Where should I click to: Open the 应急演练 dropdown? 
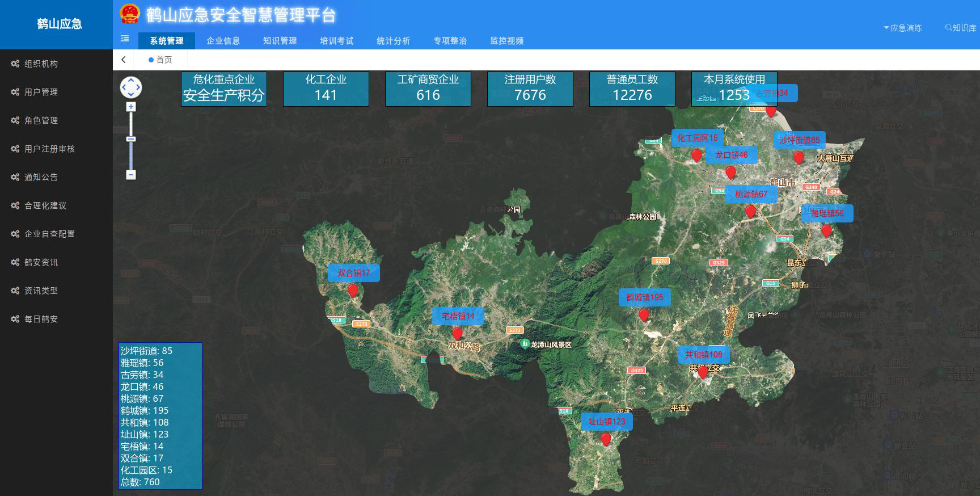pos(903,28)
